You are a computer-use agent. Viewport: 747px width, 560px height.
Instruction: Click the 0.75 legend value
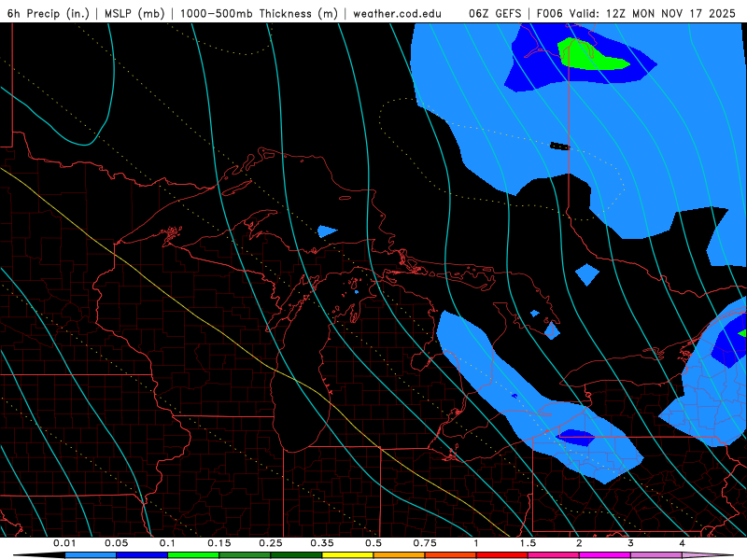pyautogui.click(x=425, y=543)
